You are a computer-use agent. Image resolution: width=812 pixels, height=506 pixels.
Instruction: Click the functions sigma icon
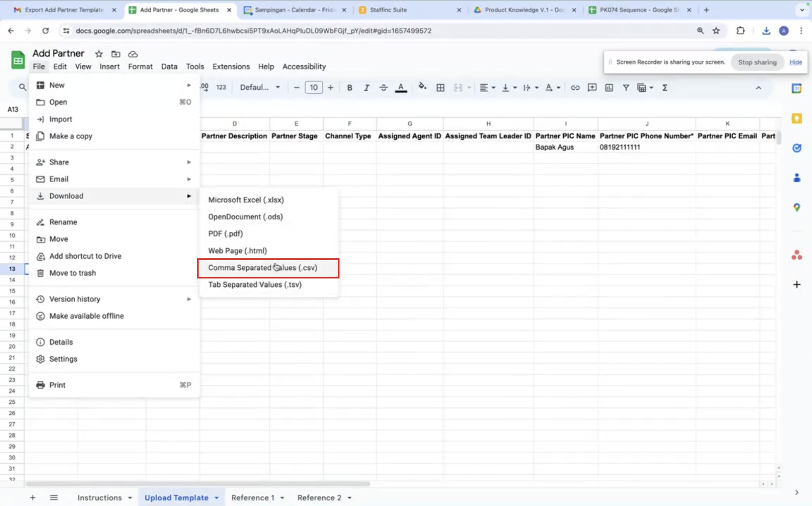665,88
